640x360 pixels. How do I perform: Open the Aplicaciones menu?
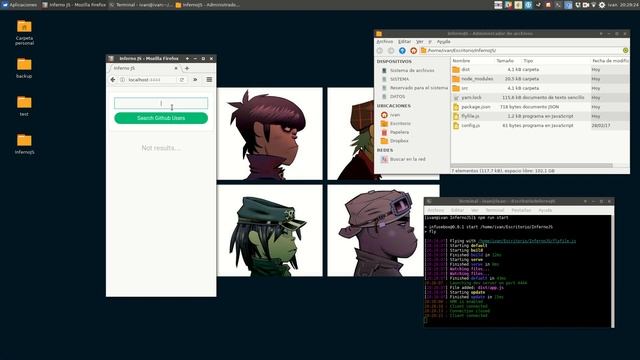pyautogui.click(x=19, y=5)
